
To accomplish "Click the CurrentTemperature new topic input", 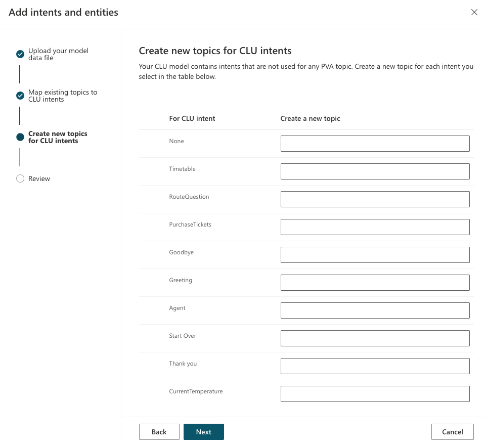I will [375, 394].
